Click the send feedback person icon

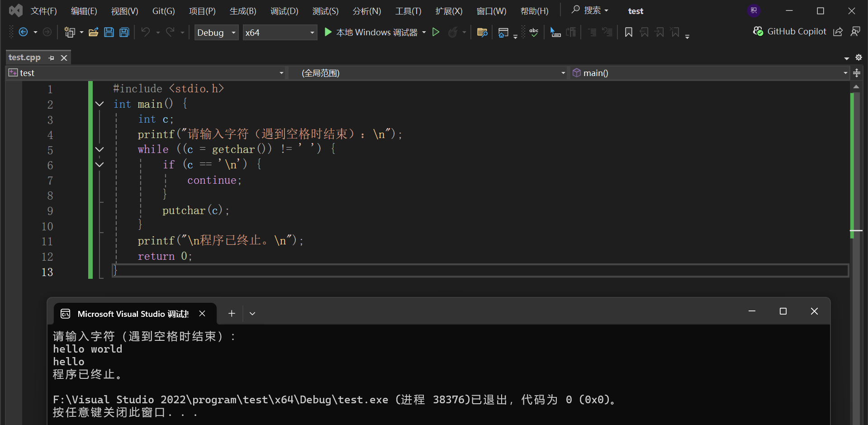click(855, 31)
